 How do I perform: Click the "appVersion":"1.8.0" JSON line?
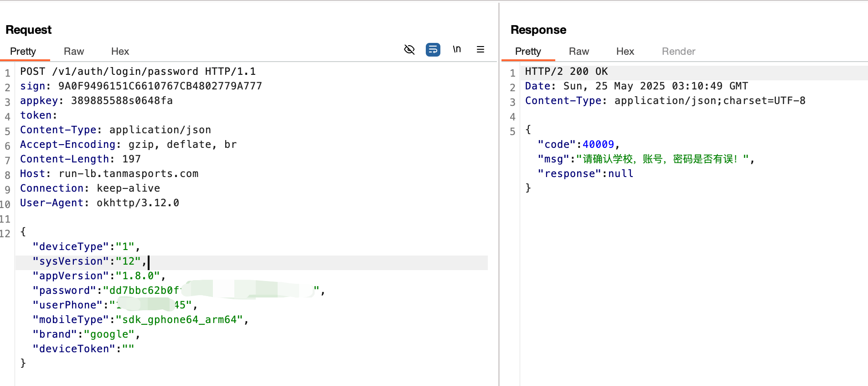point(99,276)
